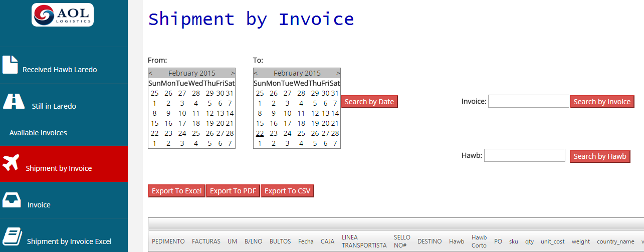Click the sku column header
Viewport: 644px width, 252px height.
pyautogui.click(x=514, y=241)
